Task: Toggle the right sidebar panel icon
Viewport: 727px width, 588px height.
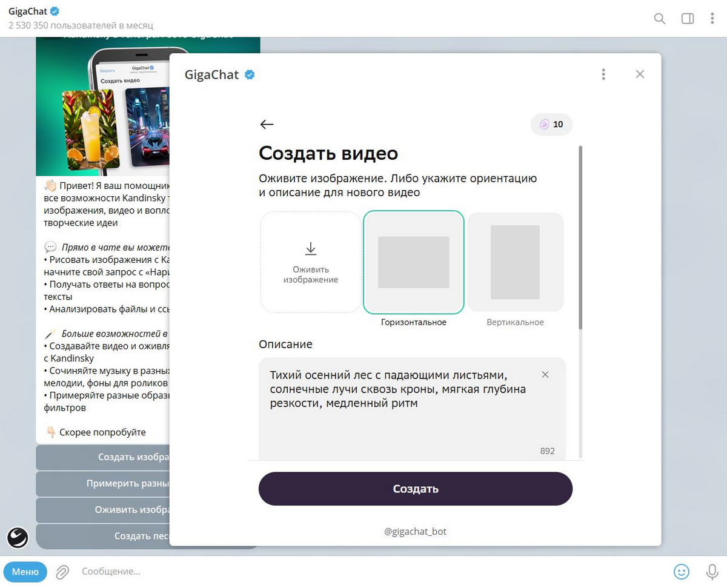Action: [x=688, y=19]
